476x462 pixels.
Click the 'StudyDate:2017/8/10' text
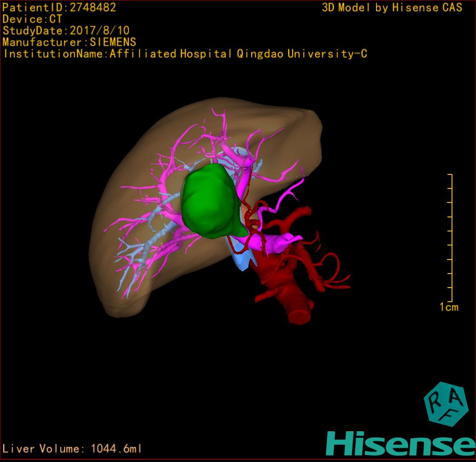click(x=66, y=31)
